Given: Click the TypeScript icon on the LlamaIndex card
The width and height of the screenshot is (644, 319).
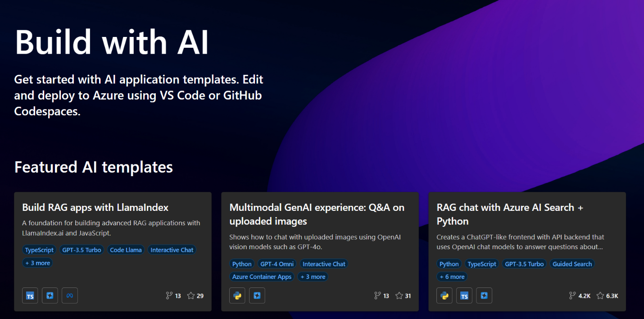Looking at the screenshot, I should [x=30, y=296].
